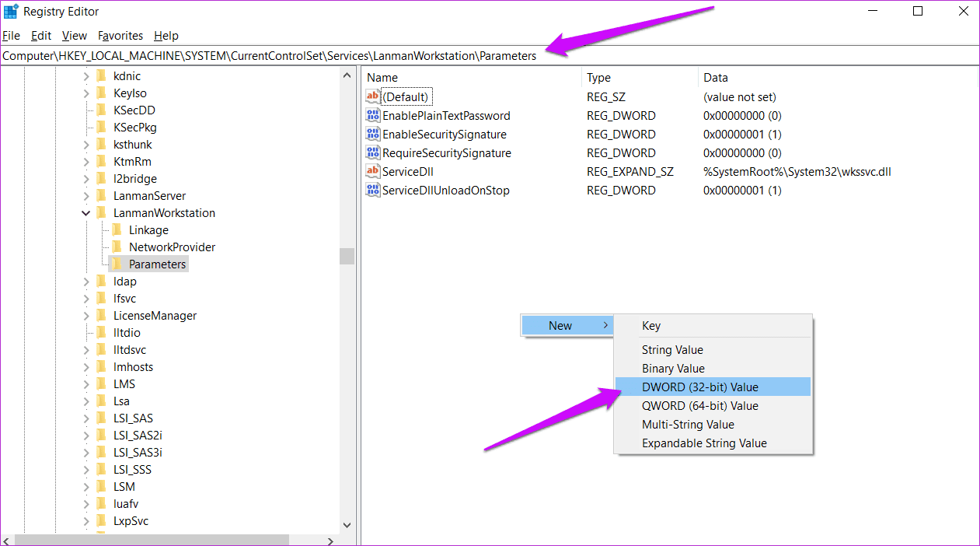Click the tree pane down scroll arrow
The image size is (980, 546).
[x=347, y=525]
